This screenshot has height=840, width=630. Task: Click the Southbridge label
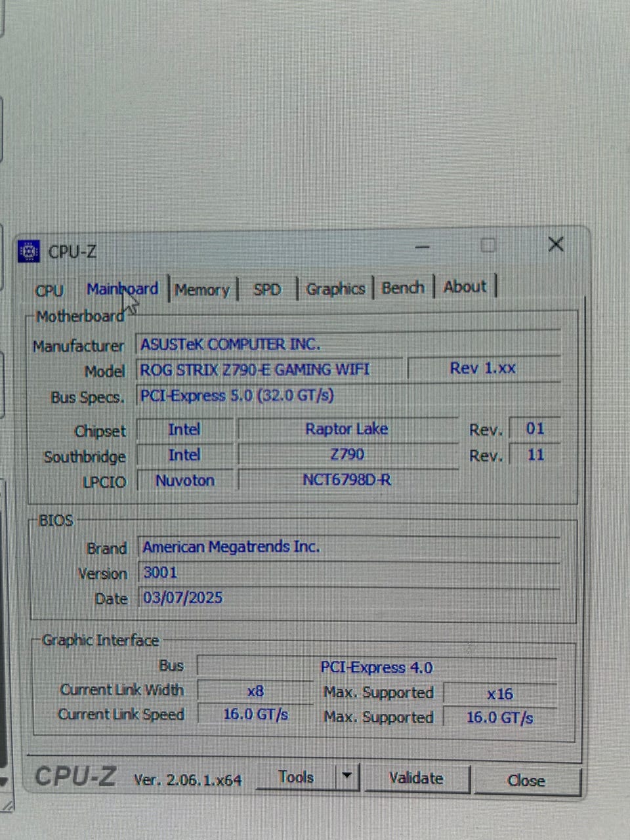click(x=85, y=457)
